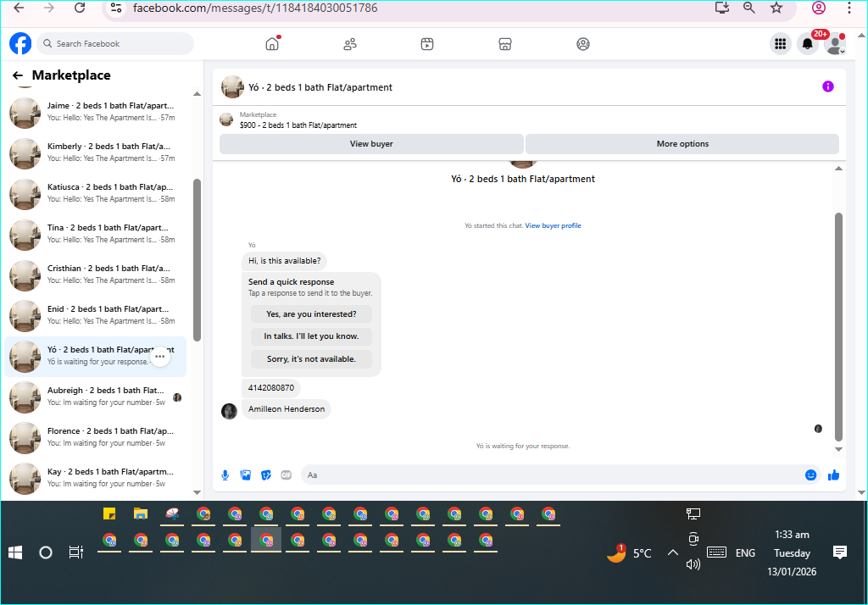The image size is (868, 605).
Task: Open ENG language input selector
Action: tap(745, 553)
